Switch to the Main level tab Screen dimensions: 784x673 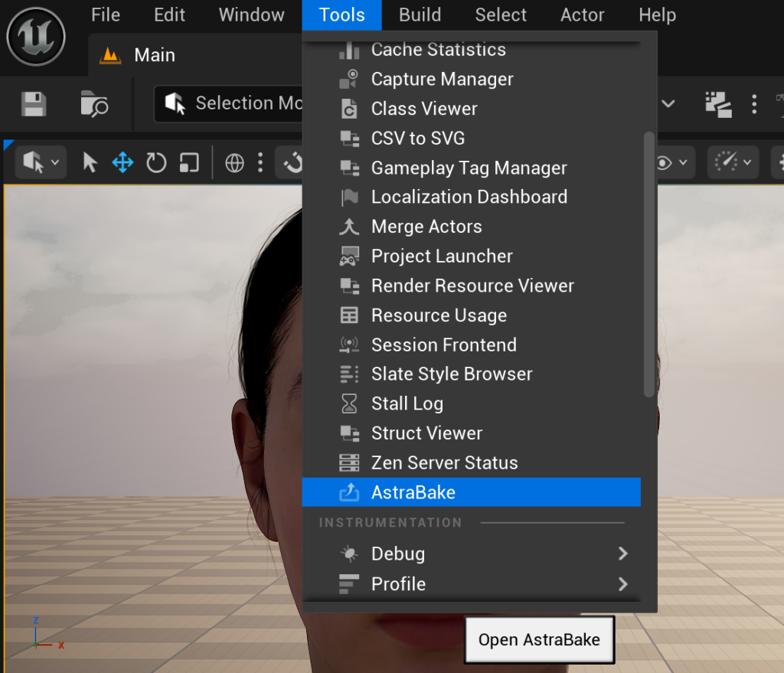tap(153, 55)
